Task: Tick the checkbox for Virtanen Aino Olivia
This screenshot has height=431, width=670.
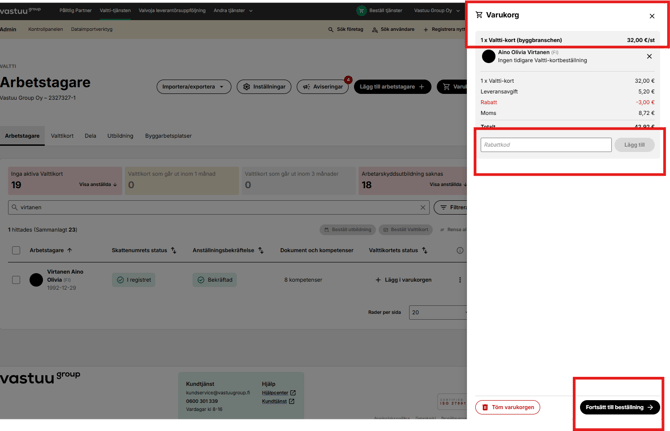Action: (x=16, y=280)
